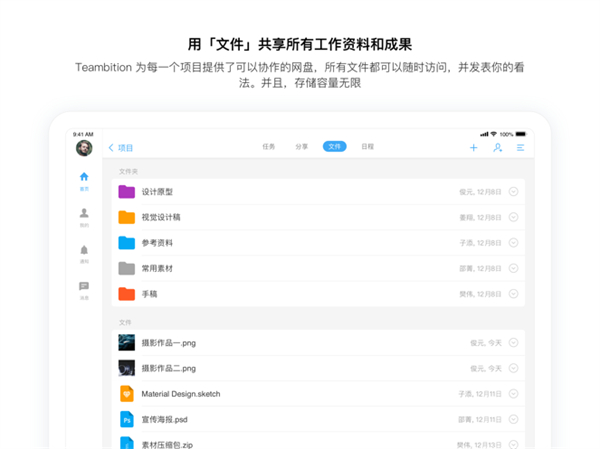Image resolution: width=600 pixels, height=449 pixels.
Task: Click the 9:41 AM clock
Action: [x=83, y=134]
